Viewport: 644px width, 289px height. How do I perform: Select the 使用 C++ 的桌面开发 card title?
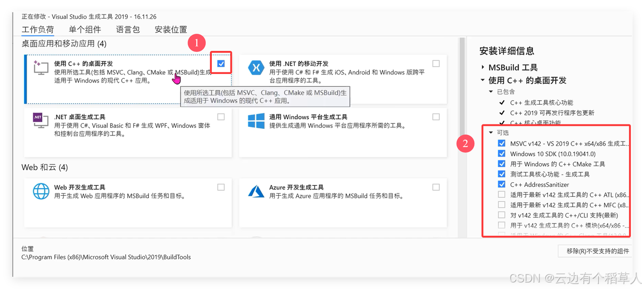click(x=84, y=64)
